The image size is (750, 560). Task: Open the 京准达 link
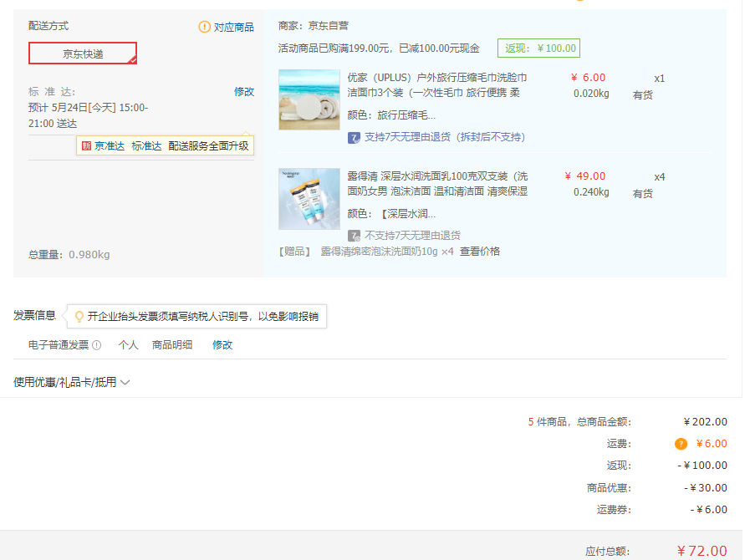coord(110,146)
